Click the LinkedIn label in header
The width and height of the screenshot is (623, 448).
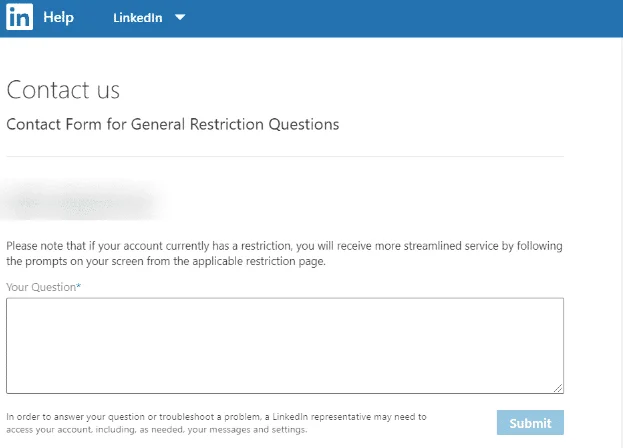[137, 18]
